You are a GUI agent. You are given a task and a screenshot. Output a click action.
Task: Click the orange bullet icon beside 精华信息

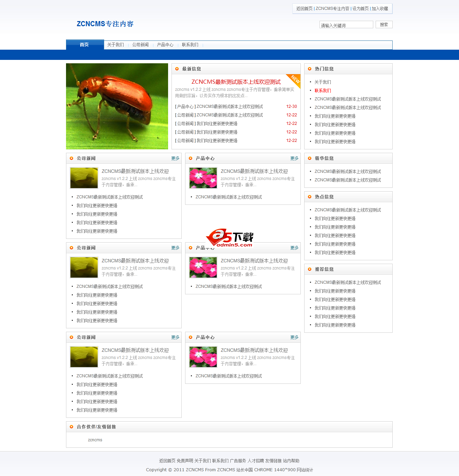tap(310, 158)
